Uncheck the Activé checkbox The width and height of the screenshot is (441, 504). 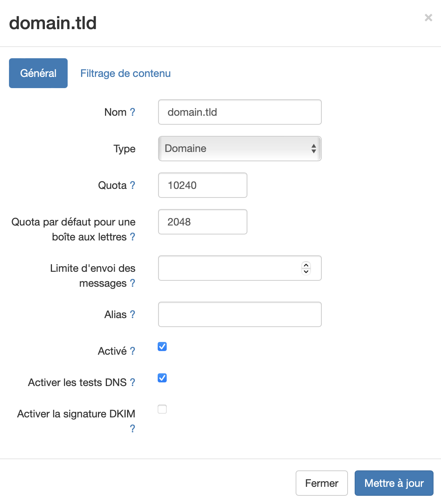(x=162, y=347)
